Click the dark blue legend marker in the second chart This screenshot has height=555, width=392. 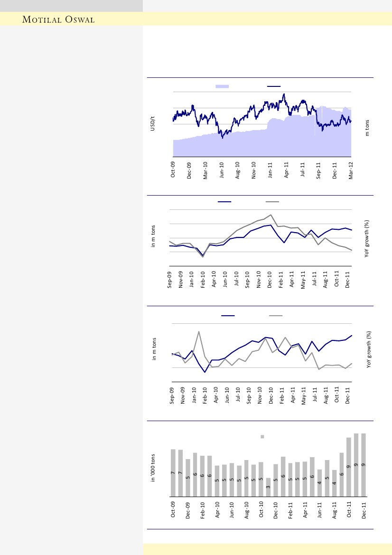[224, 202]
